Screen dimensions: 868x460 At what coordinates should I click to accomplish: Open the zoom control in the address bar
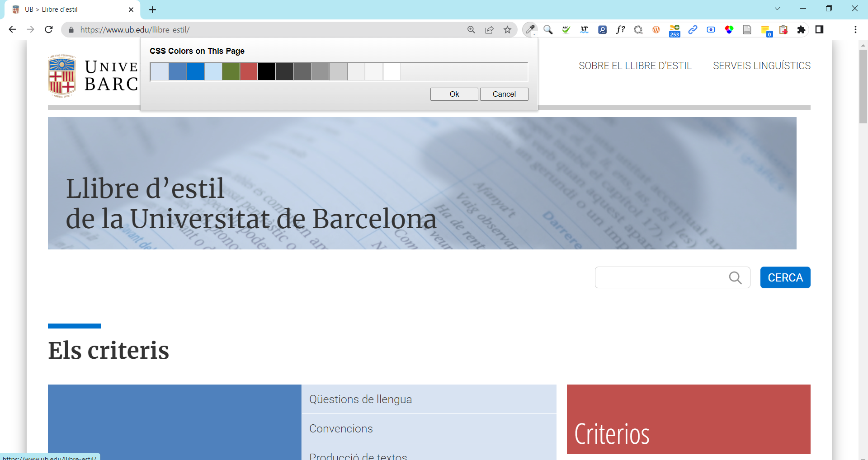point(471,29)
